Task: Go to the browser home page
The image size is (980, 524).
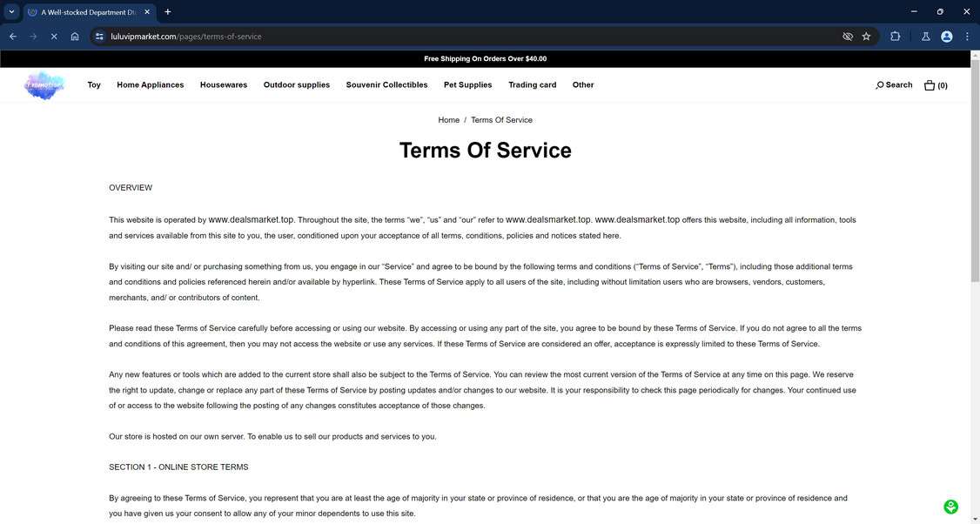Action: (74, 37)
